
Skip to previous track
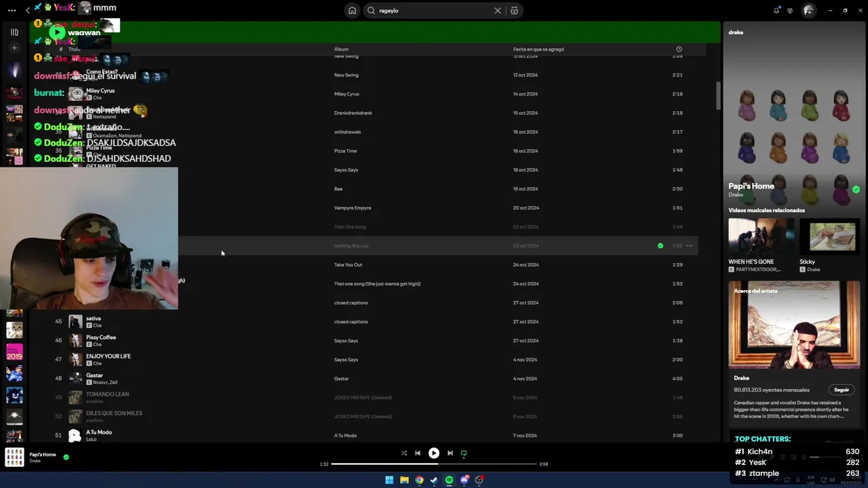point(418,453)
